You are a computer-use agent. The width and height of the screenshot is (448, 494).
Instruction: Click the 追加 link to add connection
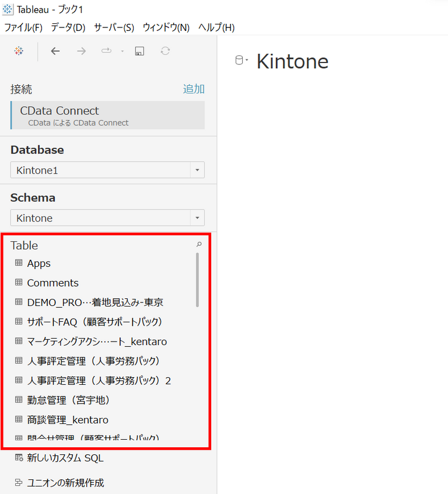[x=194, y=89]
